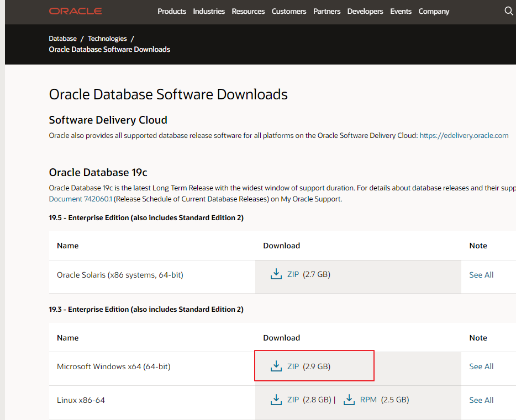516x420 pixels.
Task: Click See All for Oracle Solaris
Action: click(x=481, y=275)
